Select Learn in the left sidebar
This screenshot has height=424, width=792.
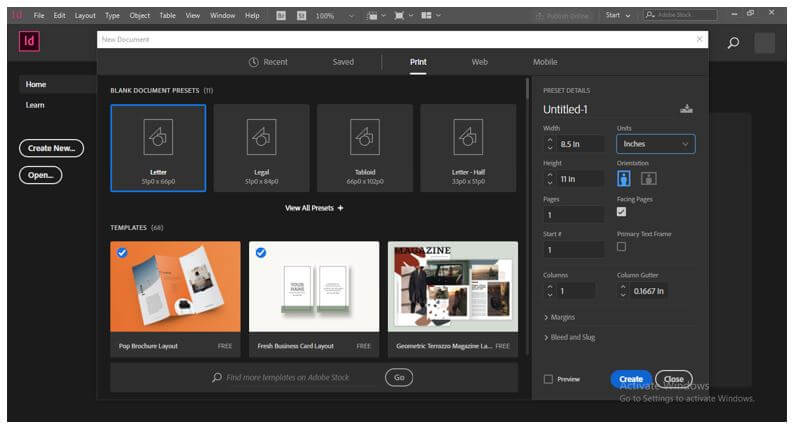(35, 105)
